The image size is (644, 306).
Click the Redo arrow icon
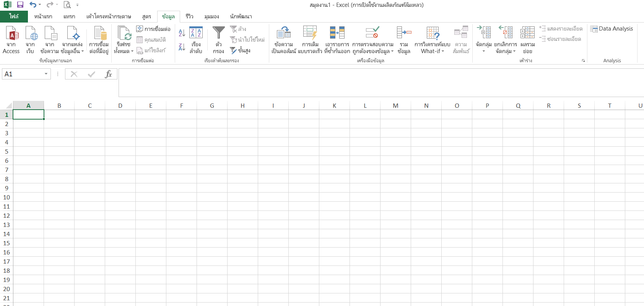[x=50, y=5]
